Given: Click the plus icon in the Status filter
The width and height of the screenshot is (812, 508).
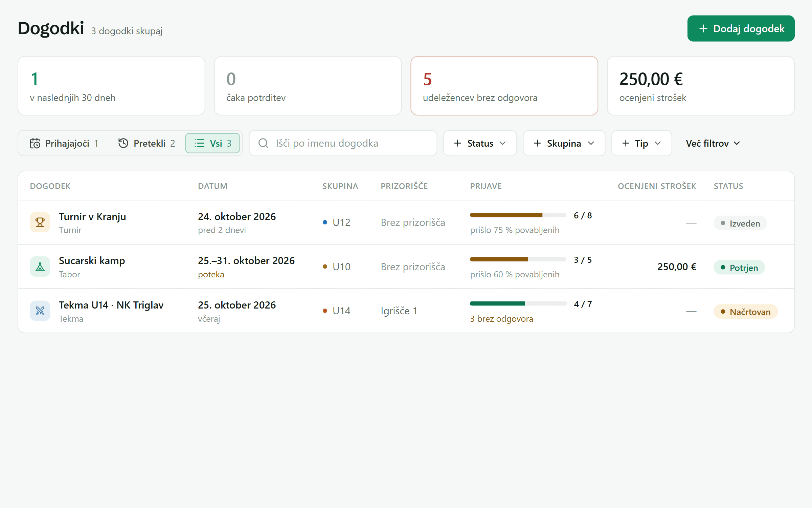Looking at the screenshot, I should point(457,143).
